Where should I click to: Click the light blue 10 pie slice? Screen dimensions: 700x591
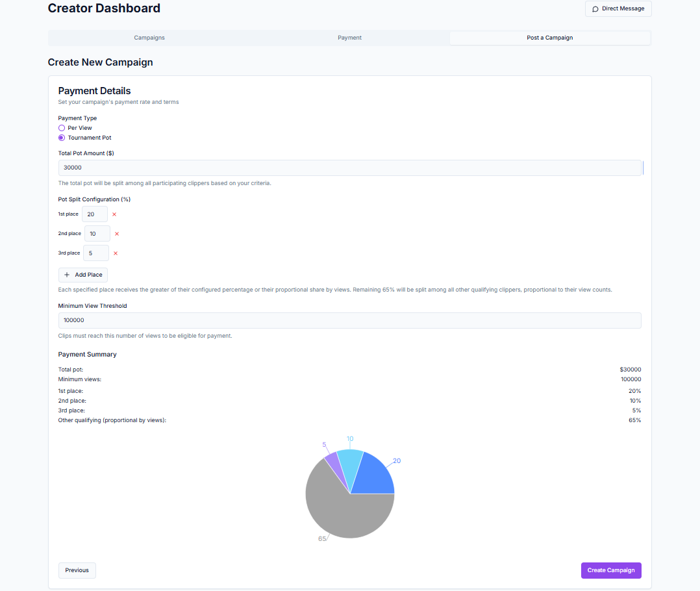pyautogui.click(x=351, y=464)
